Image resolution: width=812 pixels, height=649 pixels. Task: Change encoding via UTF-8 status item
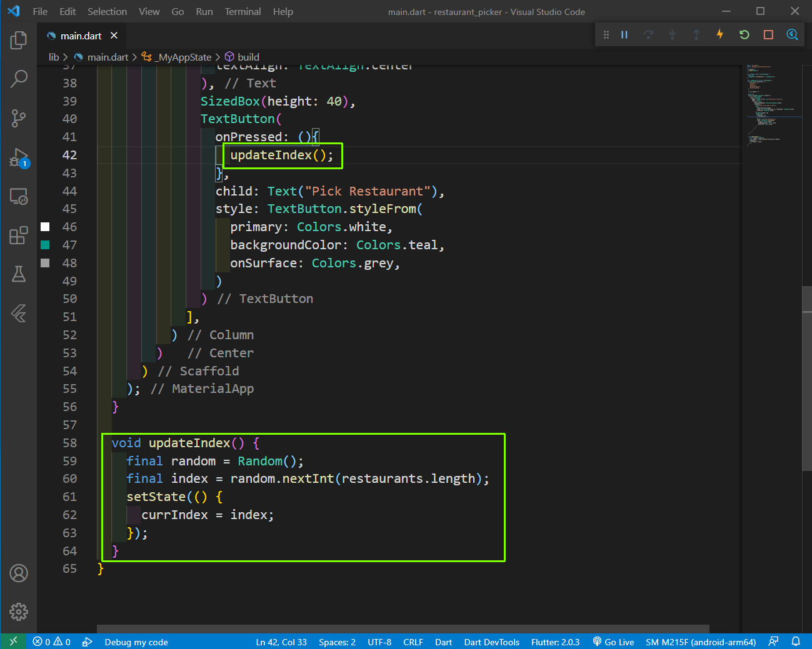click(379, 642)
